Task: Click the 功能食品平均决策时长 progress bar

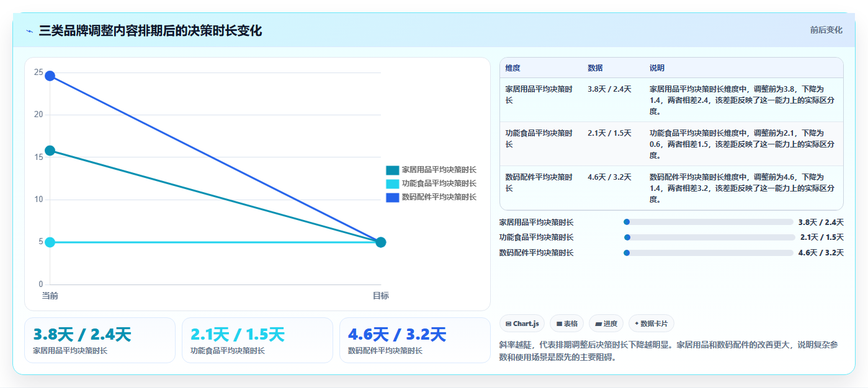Action: [x=709, y=237]
